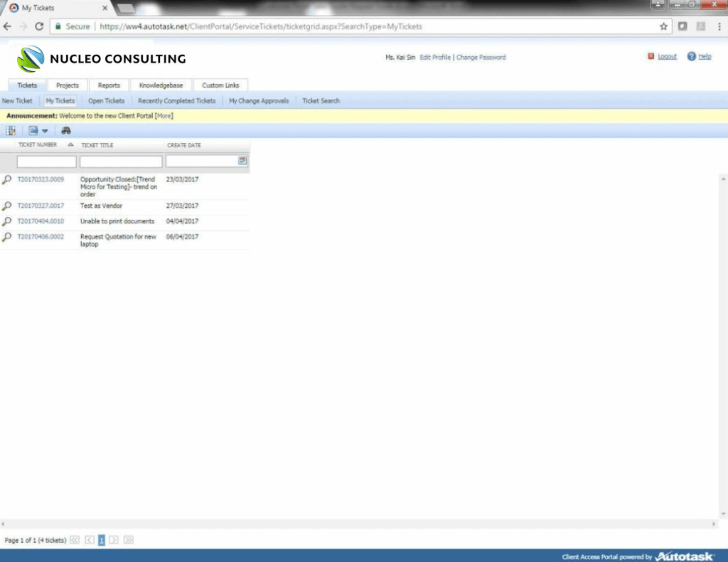This screenshot has height=562, width=728.
Task: Click the Ticket Title filter input field
Action: pos(121,161)
